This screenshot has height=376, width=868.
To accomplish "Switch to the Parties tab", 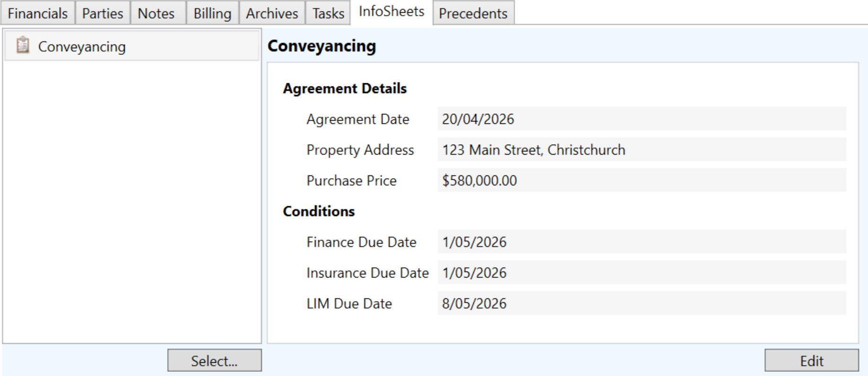I will tap(103, 13).
